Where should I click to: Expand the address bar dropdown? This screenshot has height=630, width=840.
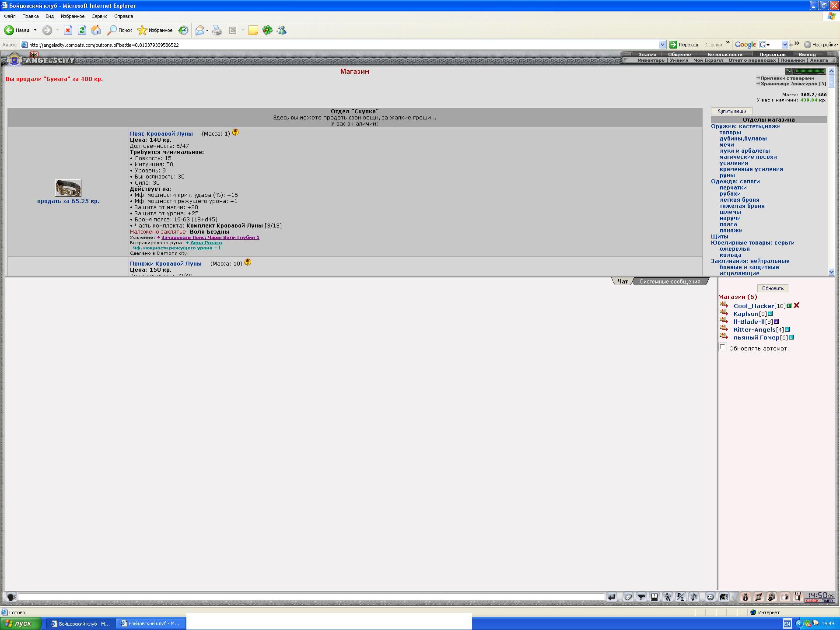click(x=662, y=45)
